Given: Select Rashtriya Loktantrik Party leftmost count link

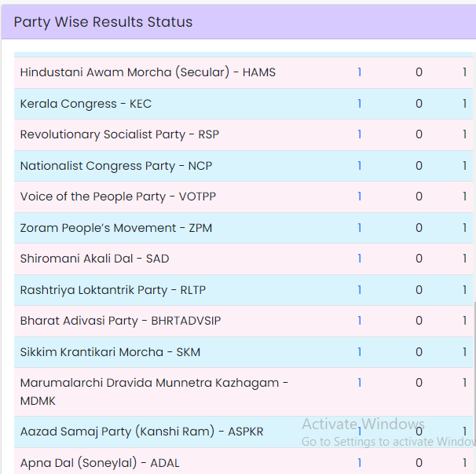Looking at the screenshot, I should pos(360,290).
